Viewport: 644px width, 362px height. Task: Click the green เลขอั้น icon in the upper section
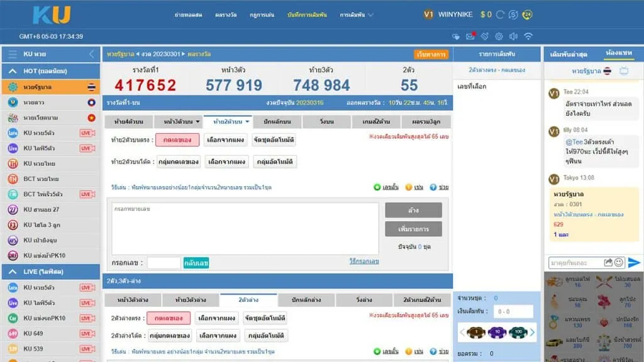[x=377, y=187]
